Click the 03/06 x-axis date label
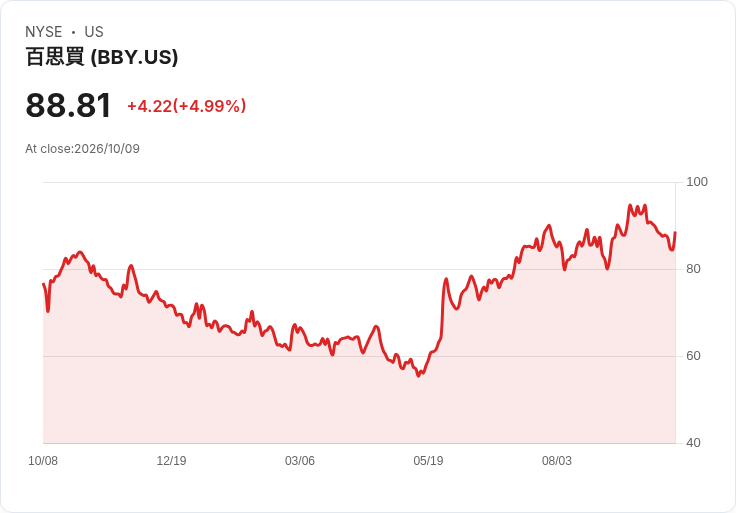 pyautogui.click(x=300, y=461)
